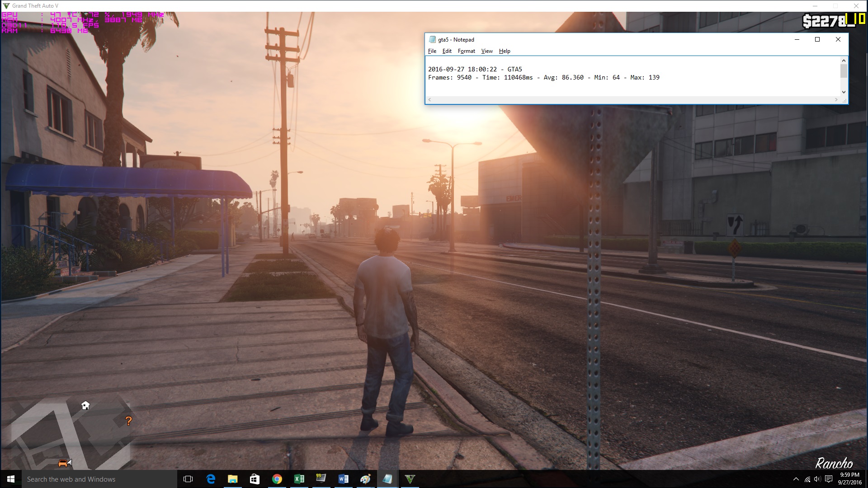Open the Action Center notifications icon
Image resolution: width=868 pixels, height=488 pixels.
click(x=829, y=479)
